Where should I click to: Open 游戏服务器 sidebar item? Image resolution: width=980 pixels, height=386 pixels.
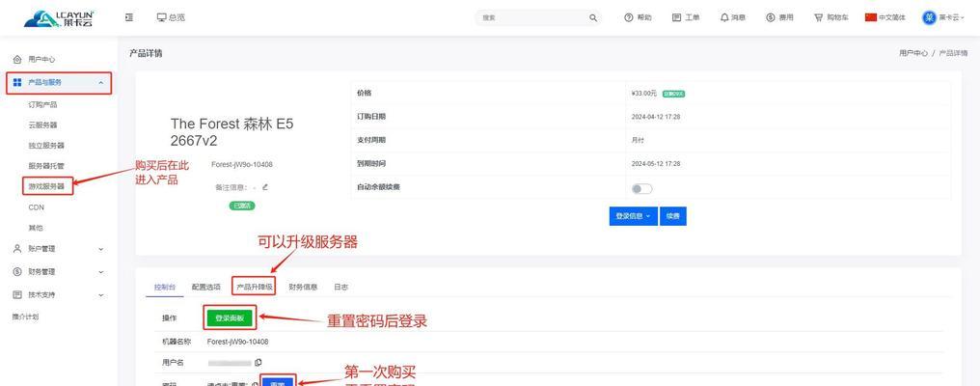pyautogui.click(x=46, y=186)
